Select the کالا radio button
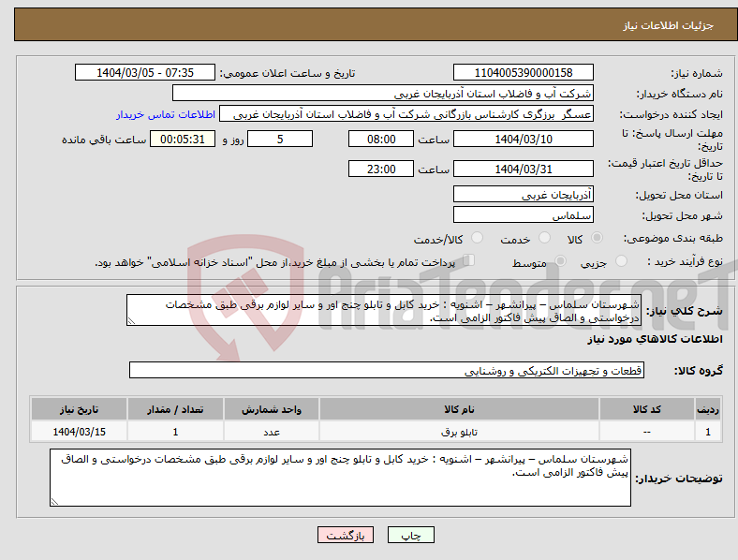The height and width of the screenshot is (560, 738). [x=597, y=238]
